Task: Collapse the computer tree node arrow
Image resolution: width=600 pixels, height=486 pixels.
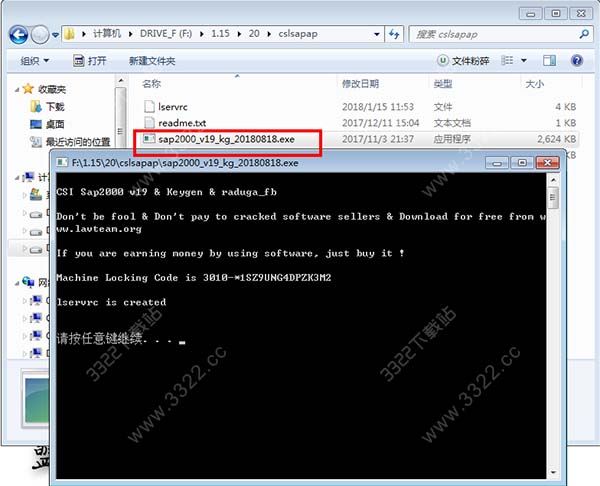Action: (x=17, y=178)
